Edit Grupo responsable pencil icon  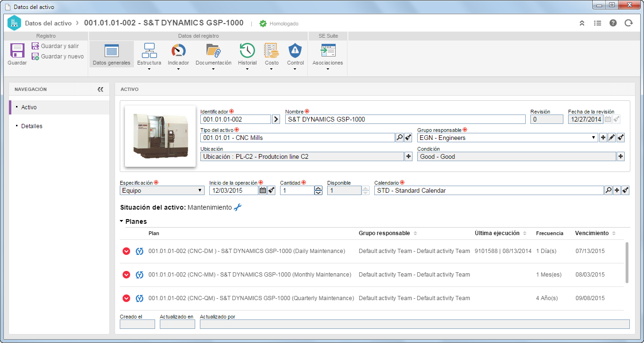pos(611,138)
